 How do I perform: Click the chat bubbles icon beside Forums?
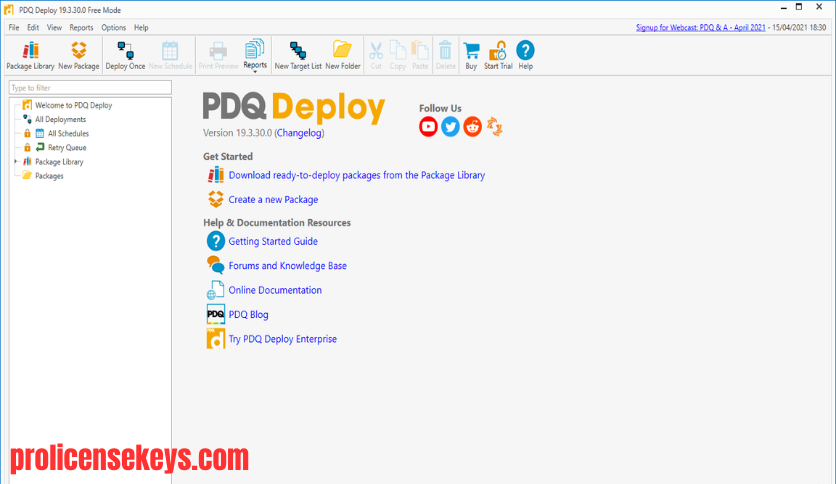tap(216, 265)
